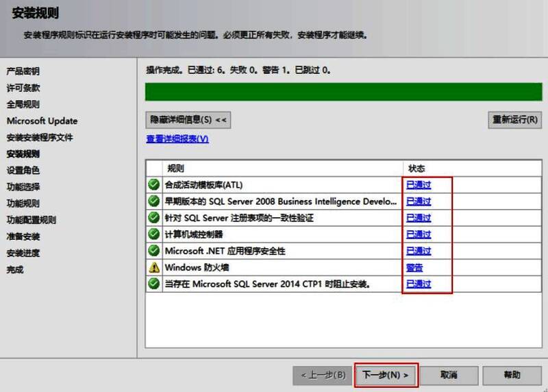The image size is (548, 392).
Task: Click the 状态 column header
Action: (x=416, y=169)
